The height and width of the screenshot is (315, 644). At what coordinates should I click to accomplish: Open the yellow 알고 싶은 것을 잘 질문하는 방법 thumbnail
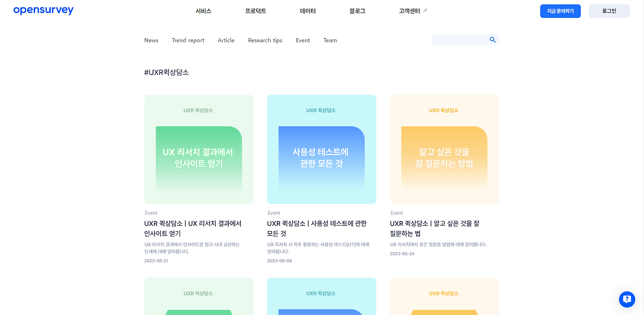444,149
